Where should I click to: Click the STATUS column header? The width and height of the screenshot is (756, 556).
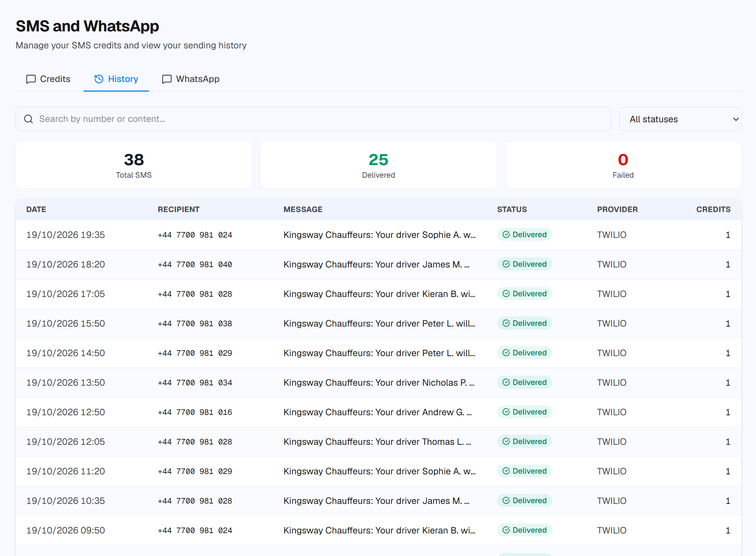[512, 209]
